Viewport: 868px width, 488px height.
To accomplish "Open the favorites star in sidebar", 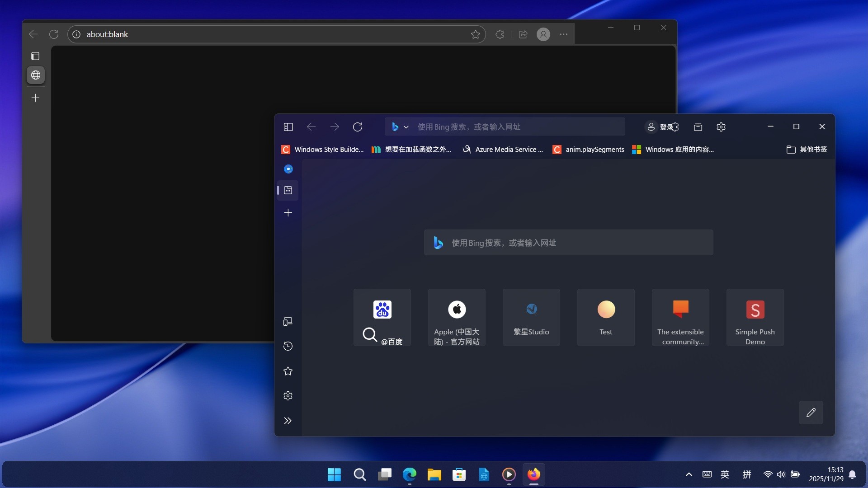I will coord(288,371).
